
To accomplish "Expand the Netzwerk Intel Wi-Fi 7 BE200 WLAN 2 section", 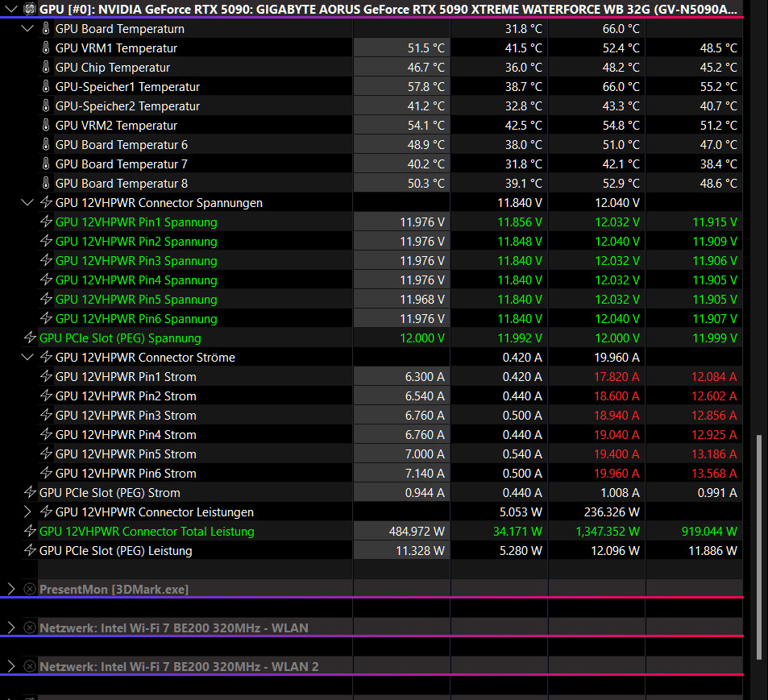I will tap(10, 667).
